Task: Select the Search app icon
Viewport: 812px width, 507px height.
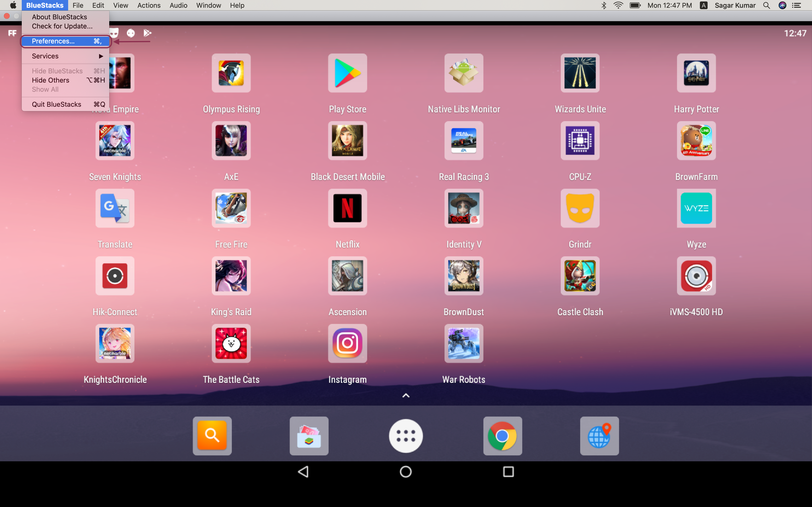Action: (x=212, y=435)
